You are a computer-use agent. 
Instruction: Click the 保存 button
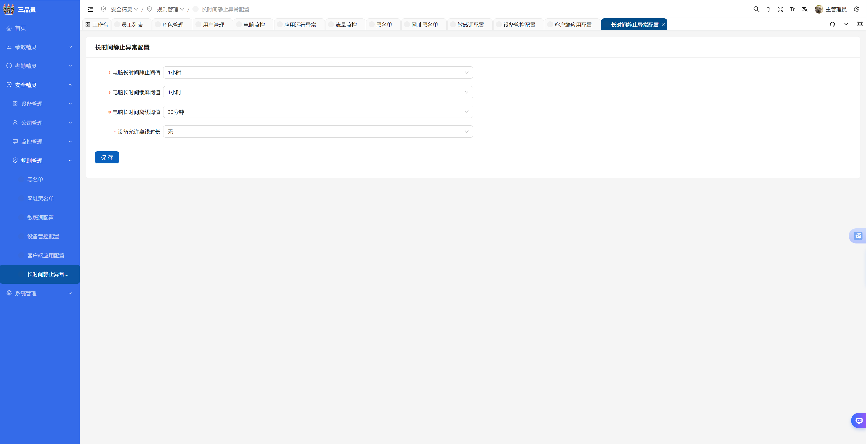[x=107, y=158]
